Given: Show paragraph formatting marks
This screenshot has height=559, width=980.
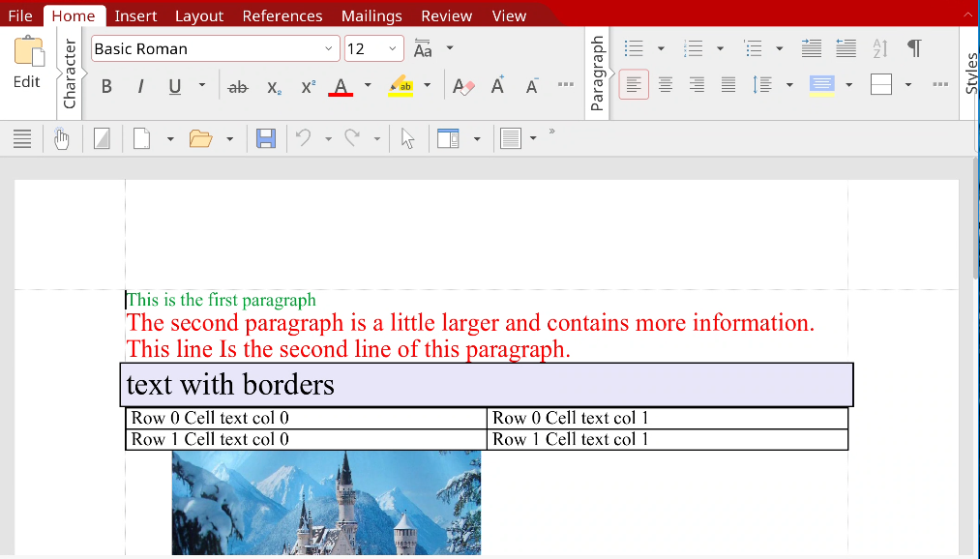Looking at the screenshot, I should tap(913, 47).
